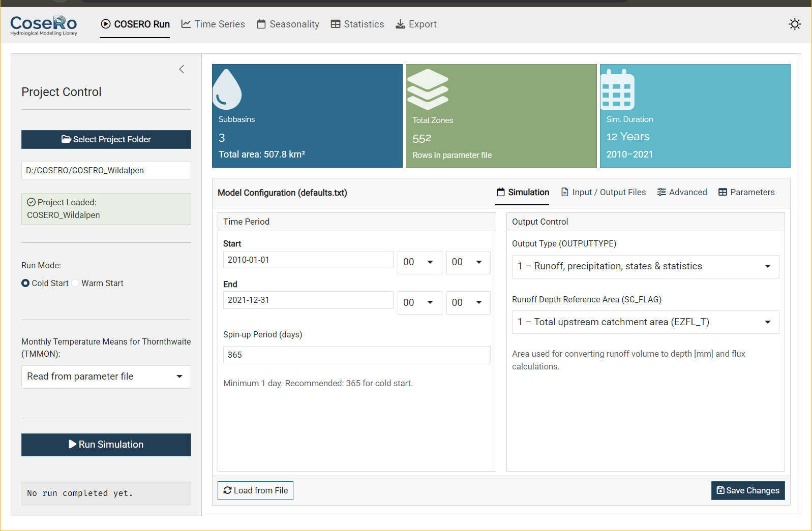Viewport: 812px width, 531px height.
Task: Open the Advanced configuration tab
Action: click(x=682, y=192)
